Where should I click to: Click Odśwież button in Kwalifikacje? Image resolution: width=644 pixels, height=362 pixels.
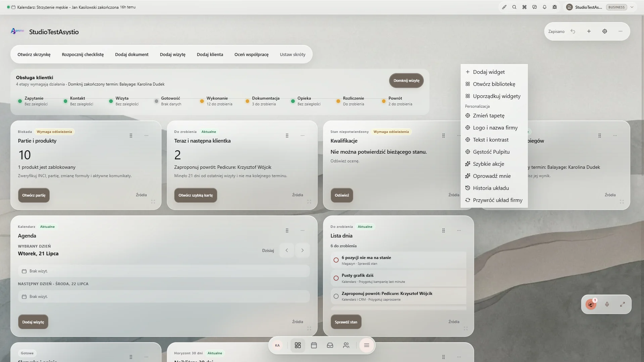point(342,195)
